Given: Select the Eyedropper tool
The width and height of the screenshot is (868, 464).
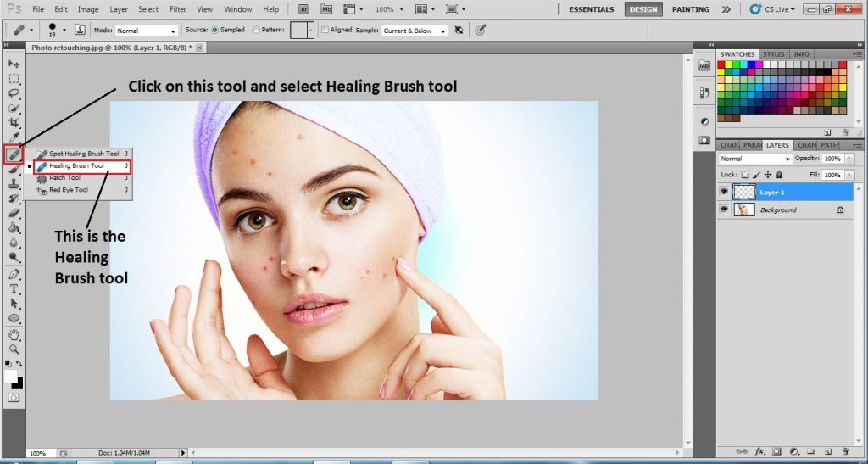Looking at the screenshot, I should click(14, 137).
